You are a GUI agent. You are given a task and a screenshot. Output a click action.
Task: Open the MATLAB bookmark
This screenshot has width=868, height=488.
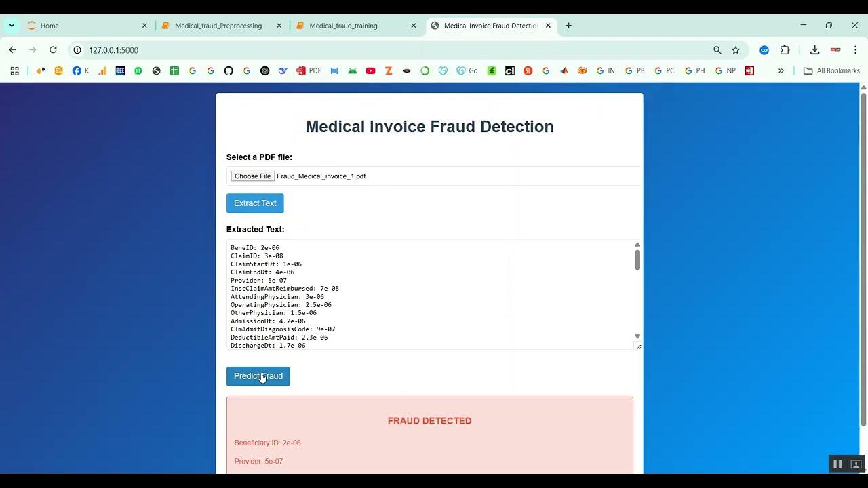pyautogui.click(x=564, y=70)
